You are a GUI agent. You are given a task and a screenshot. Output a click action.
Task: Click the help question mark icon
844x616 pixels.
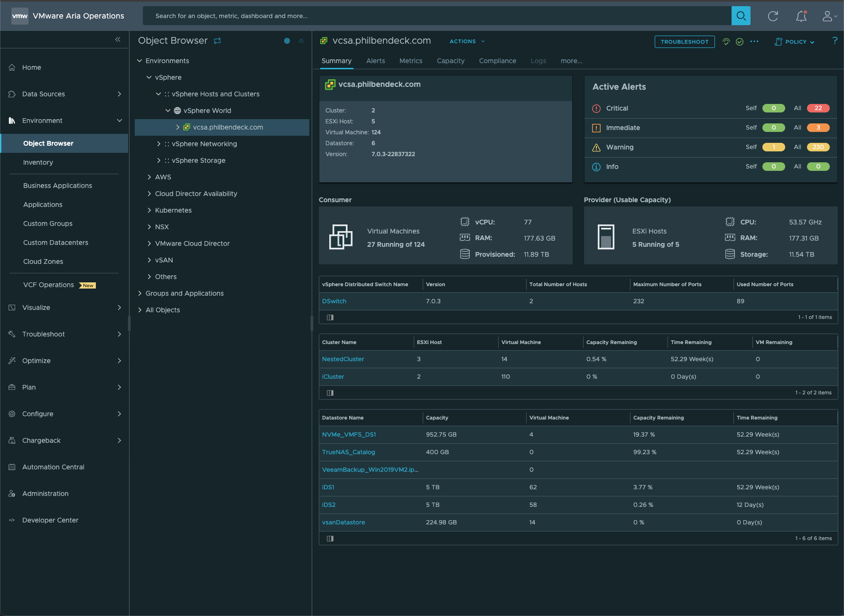pyautogui.click(x=835, y=41)
